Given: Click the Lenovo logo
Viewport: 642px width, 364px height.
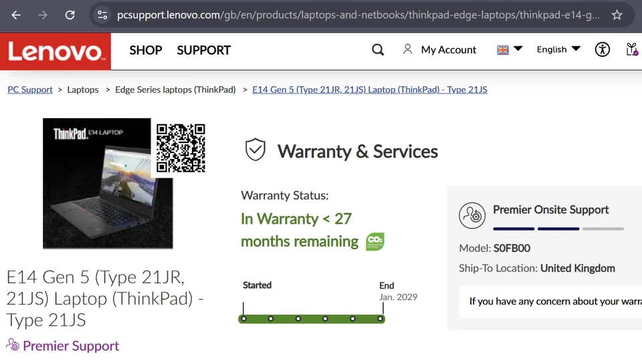Looking at the screenshot, I should pos(56,51).
